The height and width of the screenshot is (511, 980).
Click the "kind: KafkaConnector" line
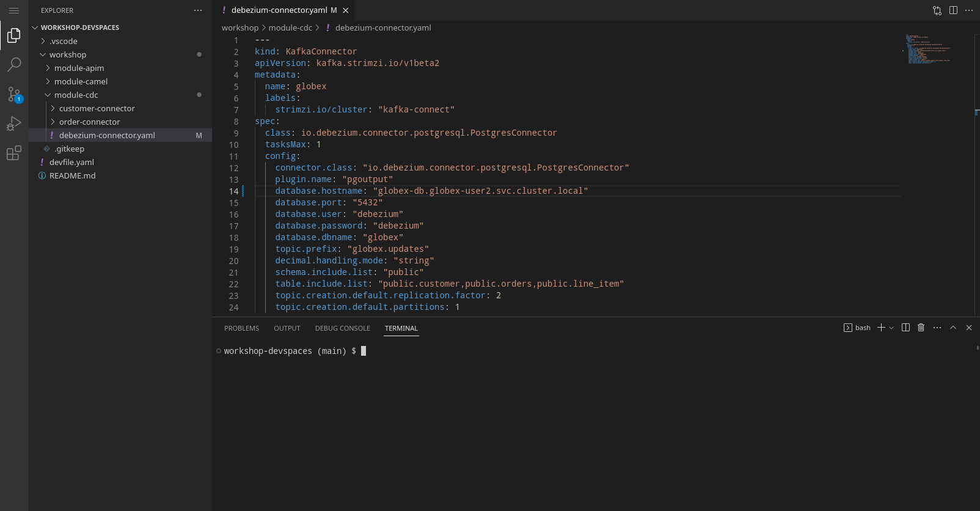pyautogui.click(x=305, y=52)
